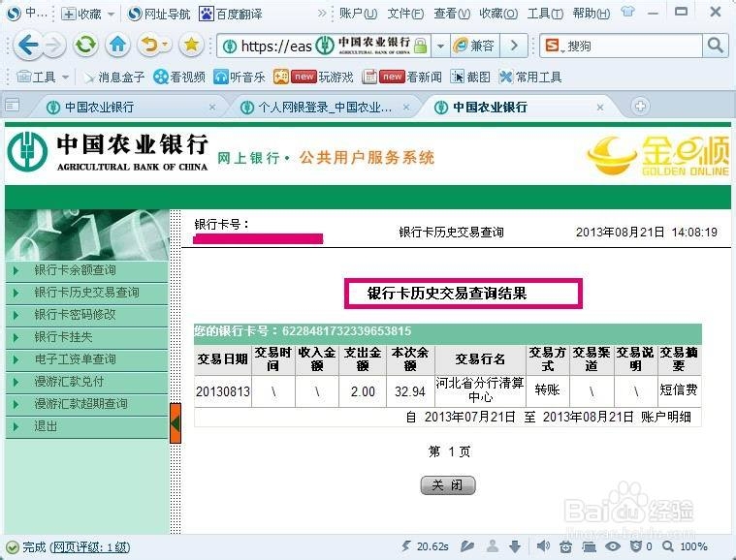The image size is (736, 560).
Task: Open 听音乐 music shortcut
Action: 240,77
